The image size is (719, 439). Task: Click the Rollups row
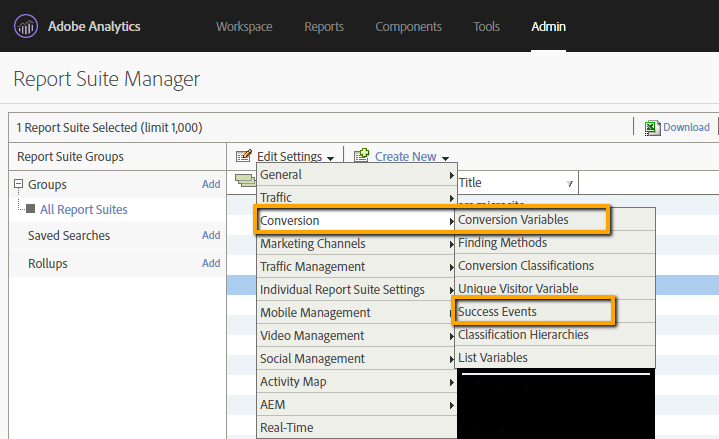117,264
